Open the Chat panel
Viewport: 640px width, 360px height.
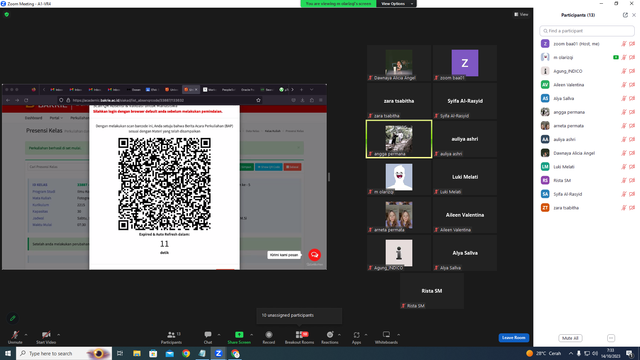[x=208, y=337]
